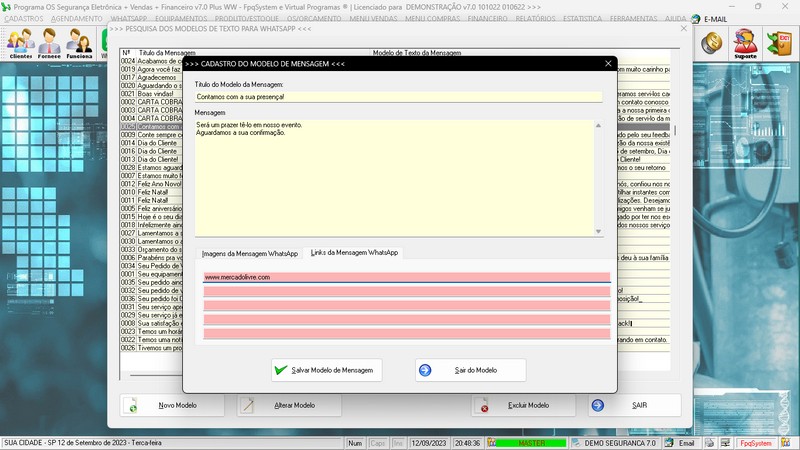Click the Excluir Modelo delete icon
This screenshot has height=450, width=800.
pos(482,405)
